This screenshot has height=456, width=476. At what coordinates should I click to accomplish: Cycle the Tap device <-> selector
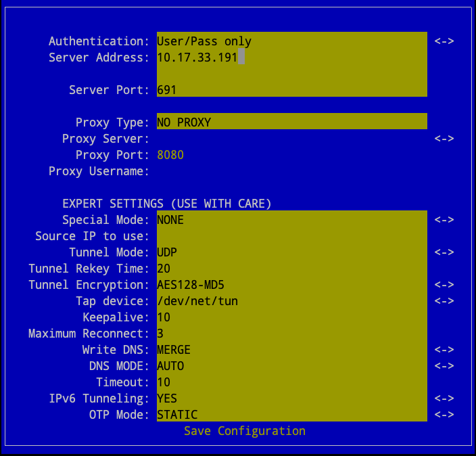point(444,301)
